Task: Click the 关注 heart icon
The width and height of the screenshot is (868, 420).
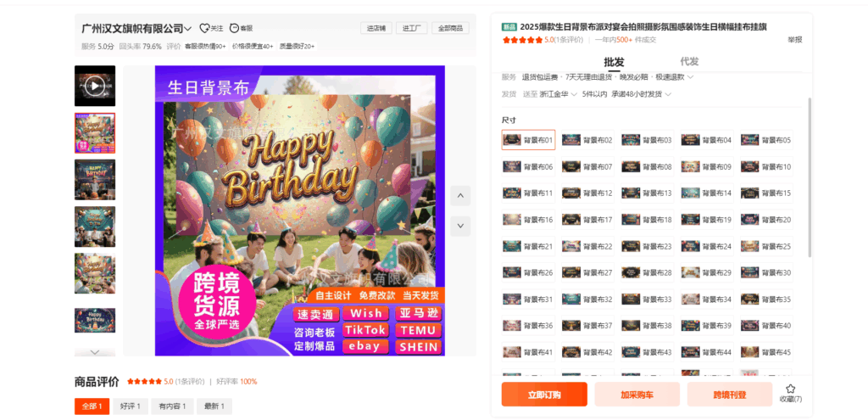Action: [x=204, y=28]
